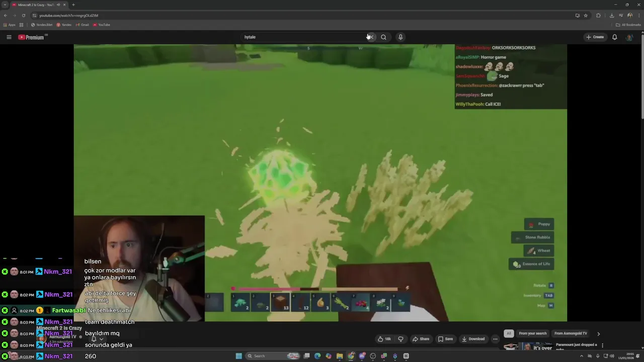The image size is (644, 362).
Task: Open browser downloads icon
Action: click(611, 15)
